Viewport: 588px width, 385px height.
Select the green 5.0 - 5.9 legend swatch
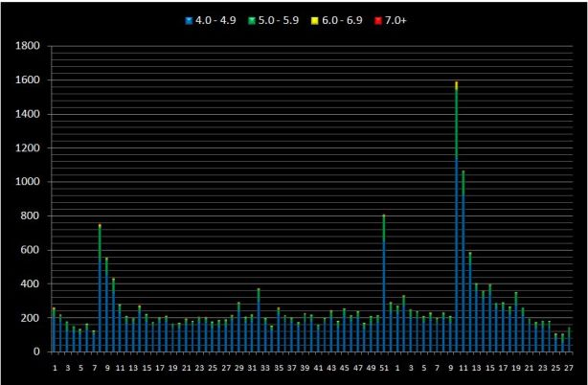tap(251, 19)
